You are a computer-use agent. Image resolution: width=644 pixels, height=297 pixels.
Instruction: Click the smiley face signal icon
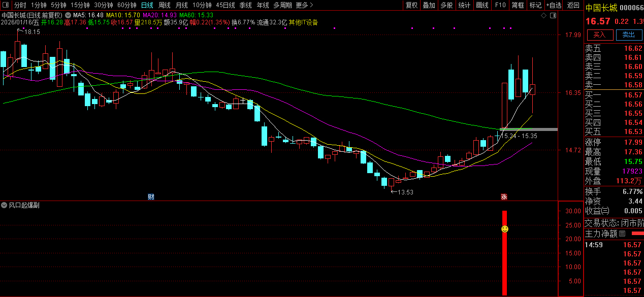[x=505, y=229]
